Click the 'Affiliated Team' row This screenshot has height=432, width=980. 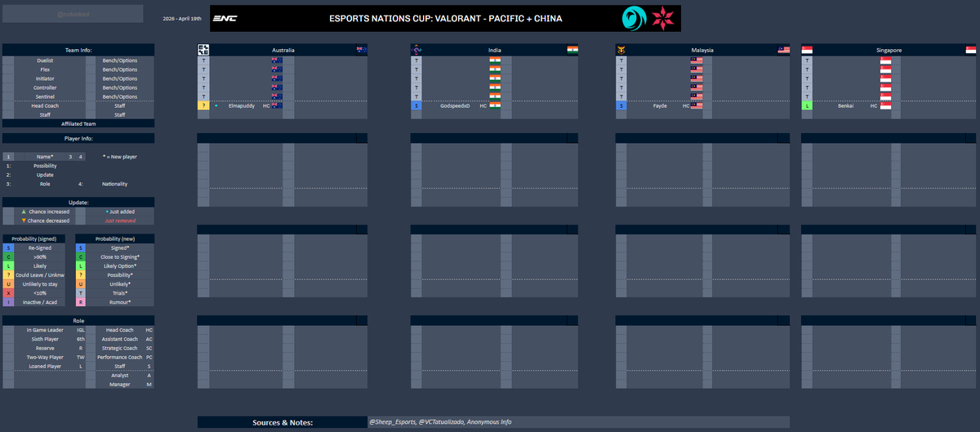pyautogui.click(x=78, y=123)
